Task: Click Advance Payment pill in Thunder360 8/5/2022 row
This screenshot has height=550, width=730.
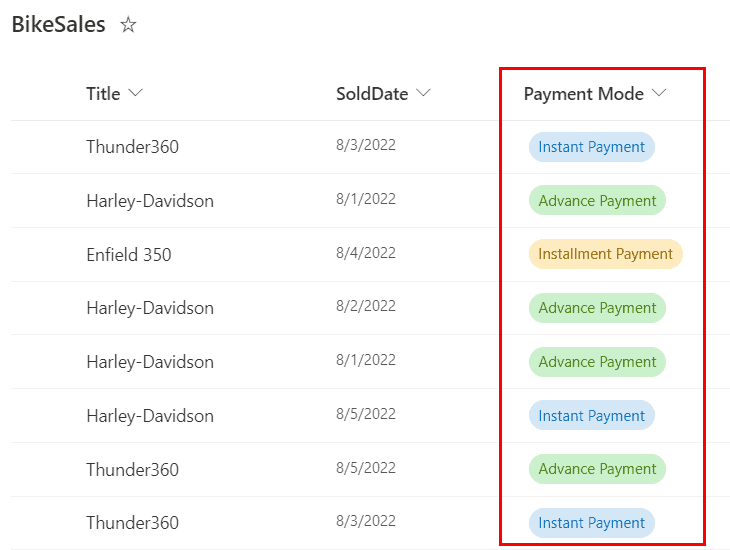Action: click(x=597, y=469)
